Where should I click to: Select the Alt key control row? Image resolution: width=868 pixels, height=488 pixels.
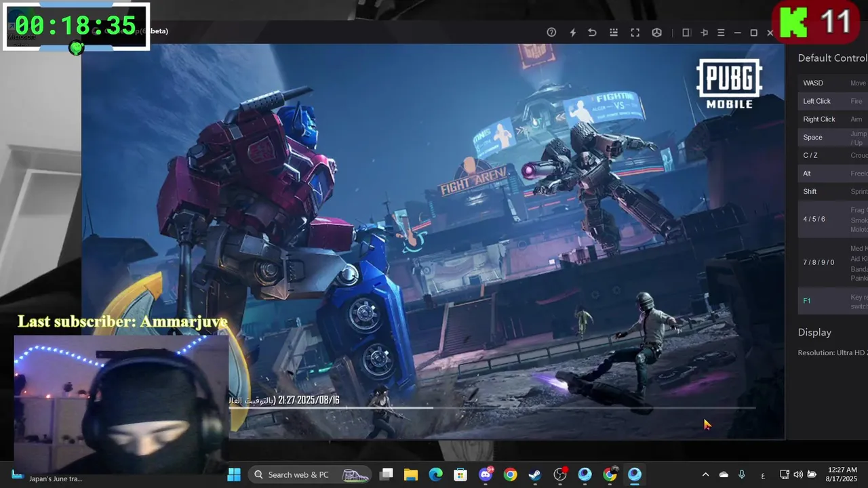tap(833, 174)
